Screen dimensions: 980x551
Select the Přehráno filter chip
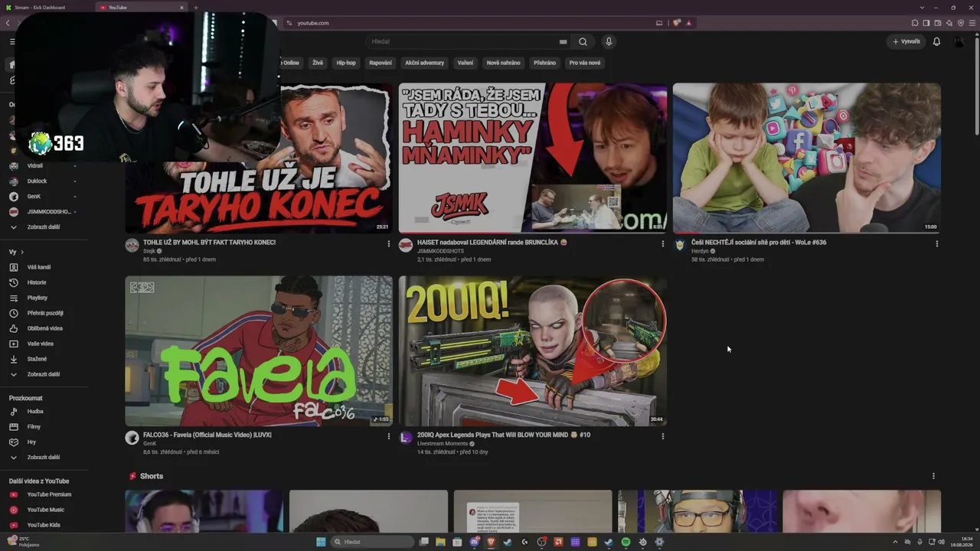pyautogui.click(x=545, y=63)
